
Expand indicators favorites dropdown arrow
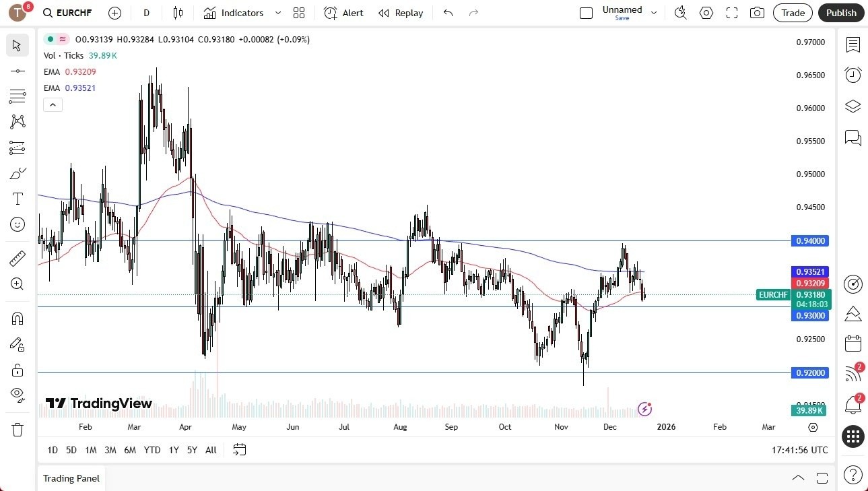278,13
